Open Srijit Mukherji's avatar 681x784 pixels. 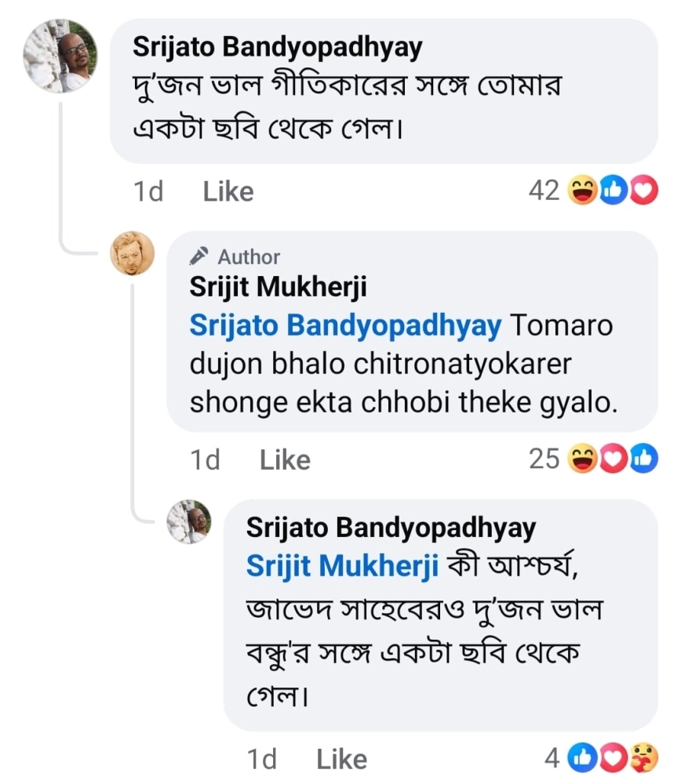coord(133,253)
